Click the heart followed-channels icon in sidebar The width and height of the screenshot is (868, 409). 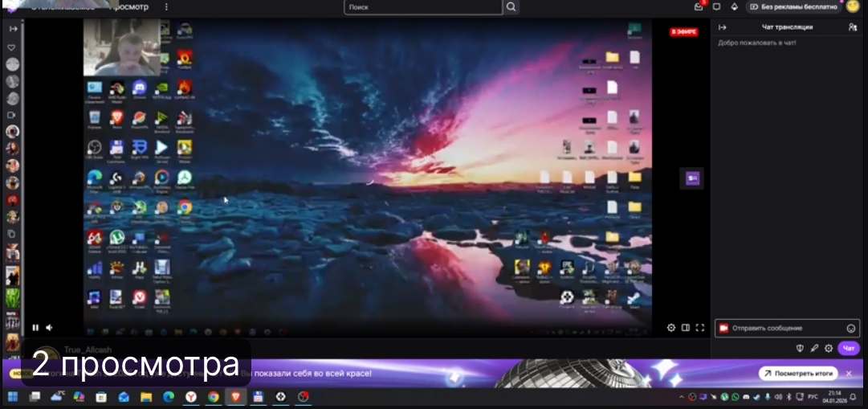(x=11, y=47)
